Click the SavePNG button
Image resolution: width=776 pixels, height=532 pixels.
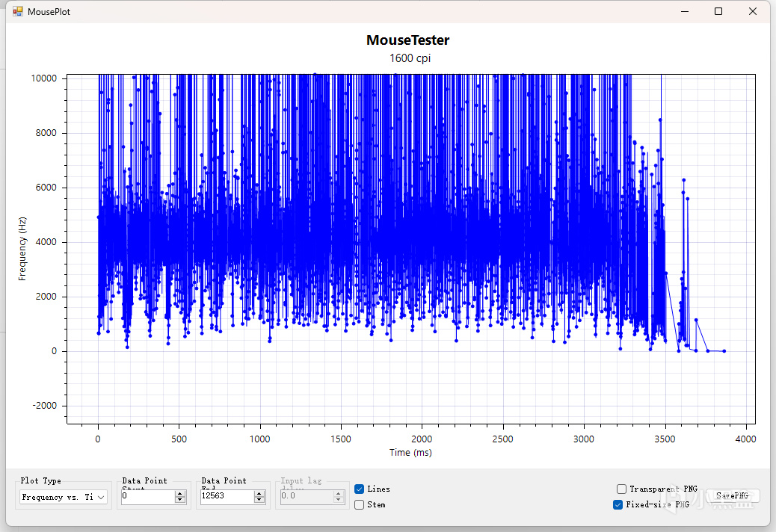pos(732,496)
